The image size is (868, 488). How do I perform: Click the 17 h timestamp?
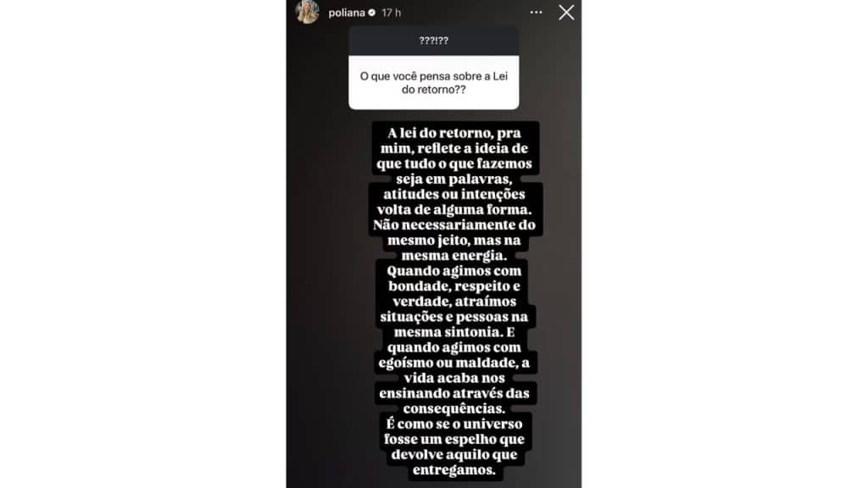click(391, 13)
